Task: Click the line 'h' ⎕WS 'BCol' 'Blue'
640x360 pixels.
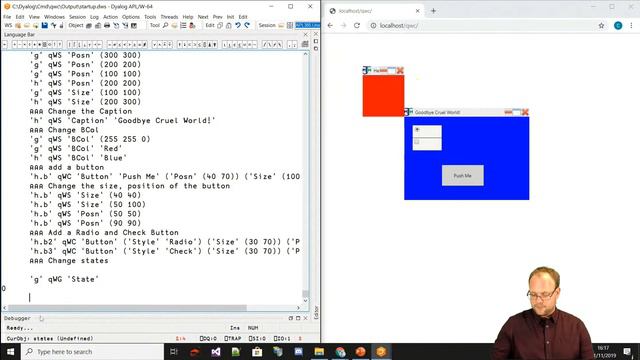Action: 78,158
